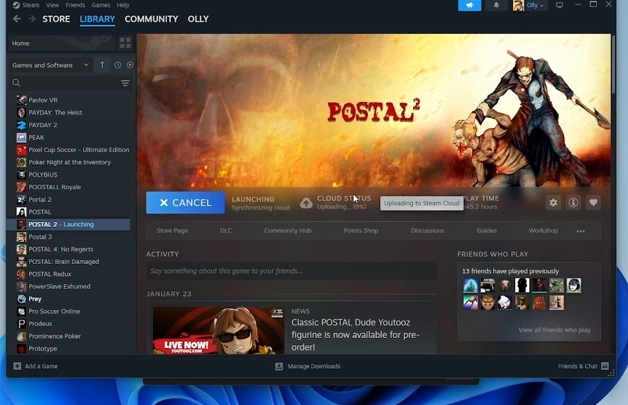Select POSTAL: Brain Damaged
Viewport: 628px width, 405px height.
click(64, 262)
